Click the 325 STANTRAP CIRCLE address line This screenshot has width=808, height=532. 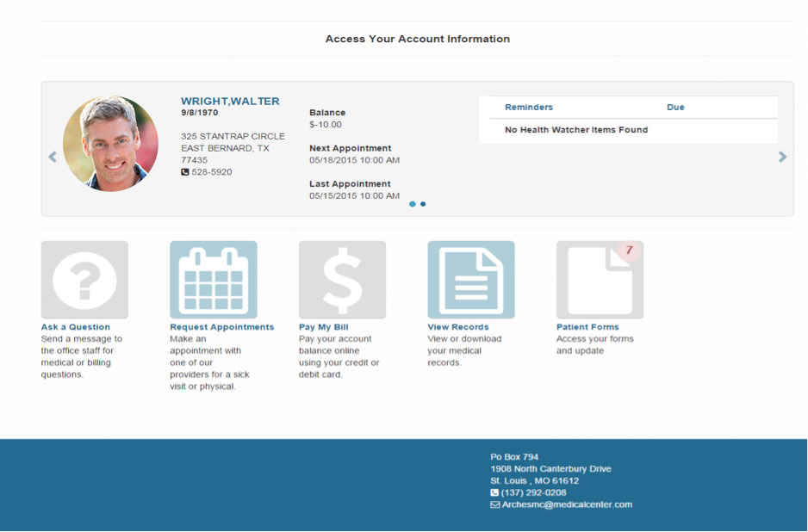pyautogui.click(x=233, y=137)
